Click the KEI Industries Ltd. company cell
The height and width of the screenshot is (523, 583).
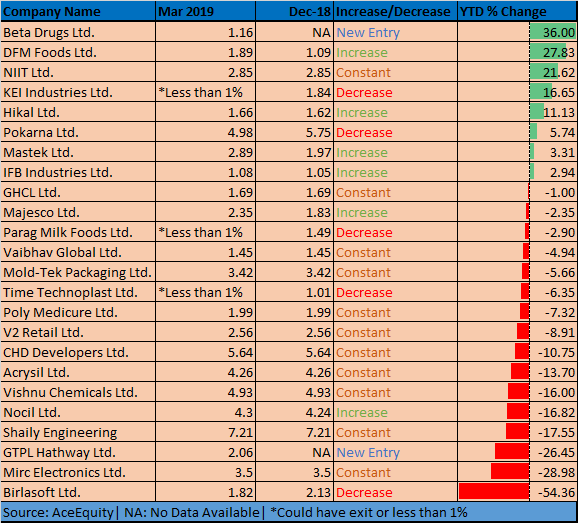click(x=78, y=93)
